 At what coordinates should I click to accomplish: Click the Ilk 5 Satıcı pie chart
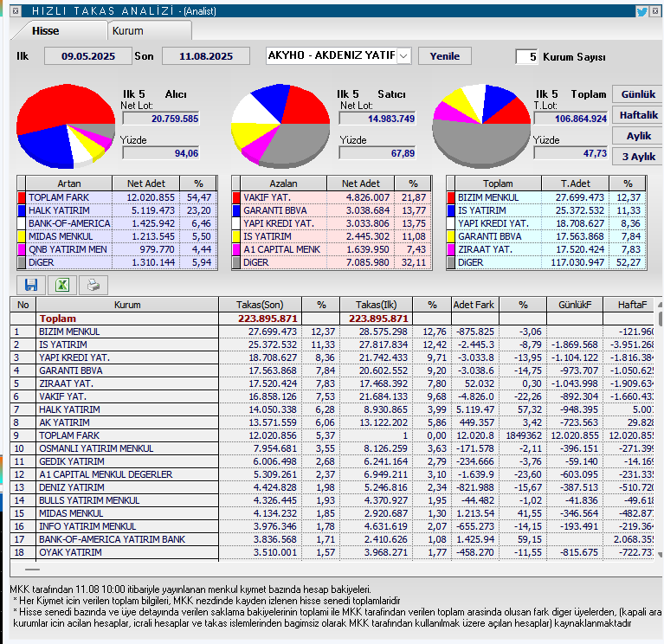(x=280, y=126)
